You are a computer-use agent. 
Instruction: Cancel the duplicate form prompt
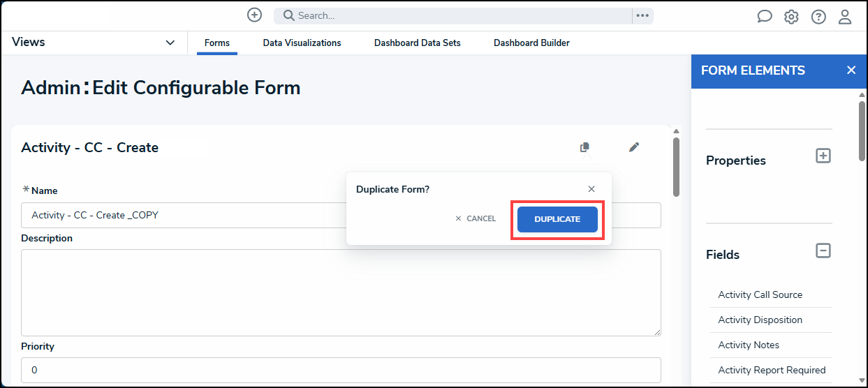(x=476, y=219)
